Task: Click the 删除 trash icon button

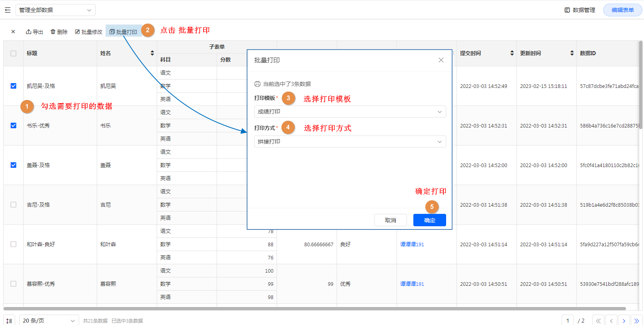Action: (x=59, y=32)
